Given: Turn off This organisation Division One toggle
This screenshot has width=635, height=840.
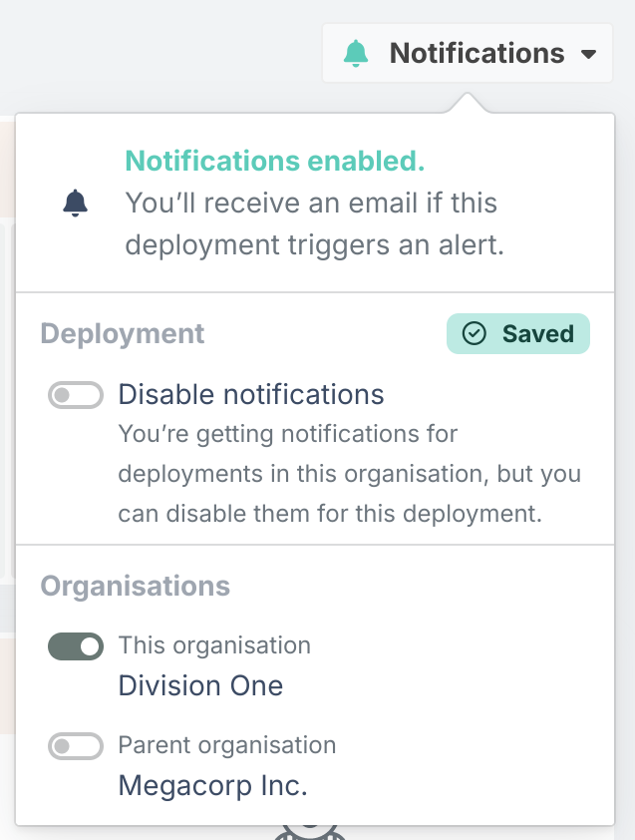Looking at the screenshot, I should 76,646.
